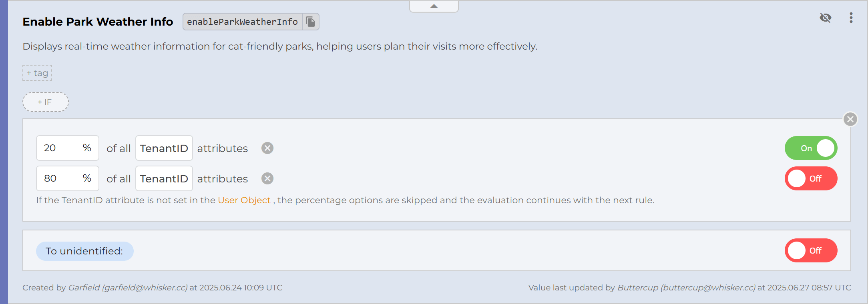Toggle flag visibility with the eye-off icon
868x304 pixels.
click(x=826, y=18)
